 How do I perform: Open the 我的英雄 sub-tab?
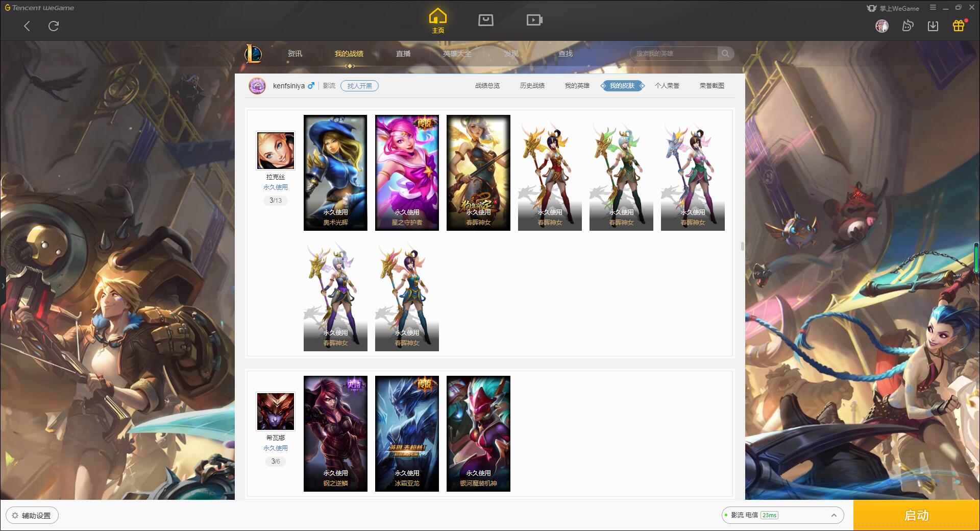point(577,86)
